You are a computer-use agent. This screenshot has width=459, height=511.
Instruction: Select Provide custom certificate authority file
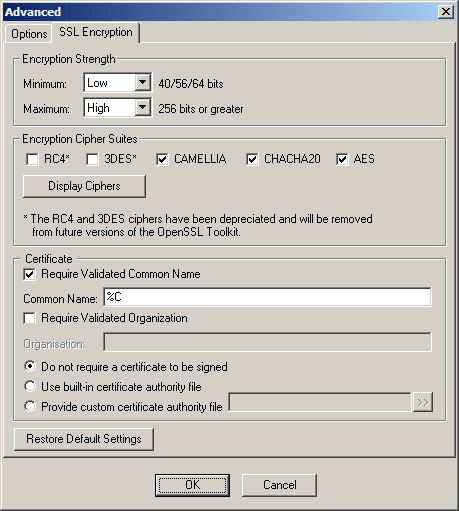click(30, 406)
